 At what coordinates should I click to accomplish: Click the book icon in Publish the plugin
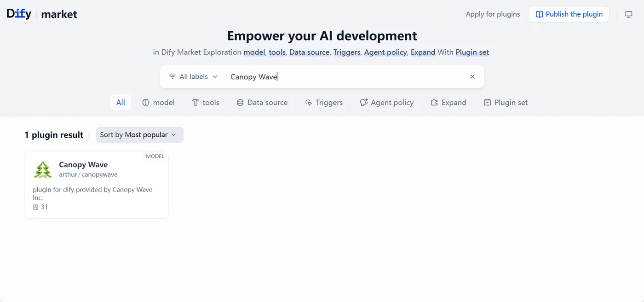click(539, 14)
